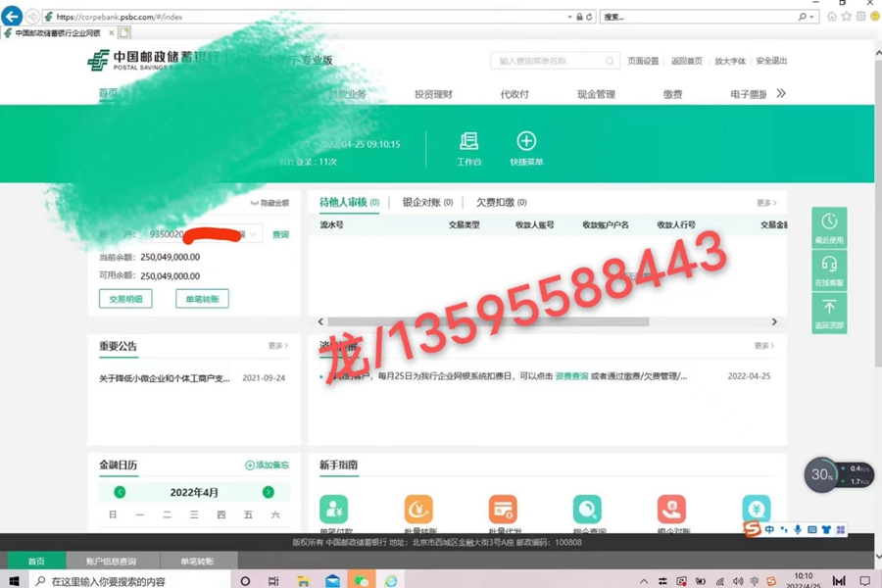Image resolution: width=882 pixels, height=588 pixels.
Task: Click the 查询 link beside account
Action: (280, 234)
